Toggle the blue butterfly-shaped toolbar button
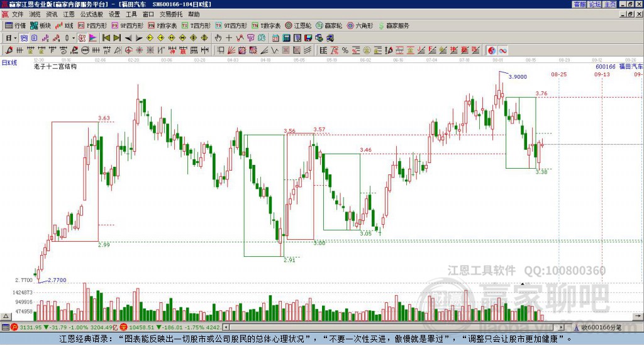The height and width of the screenshot is (345, 644). point(24,38)
